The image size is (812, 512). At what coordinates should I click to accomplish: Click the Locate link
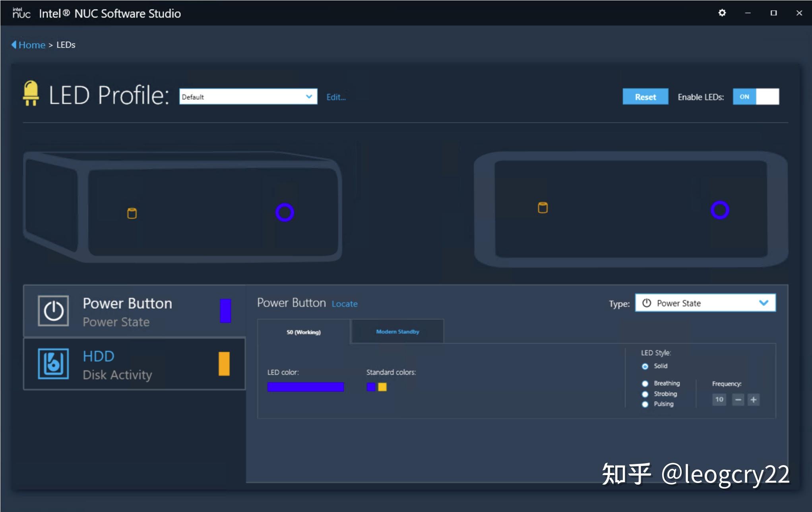click(x=345, y=304)
